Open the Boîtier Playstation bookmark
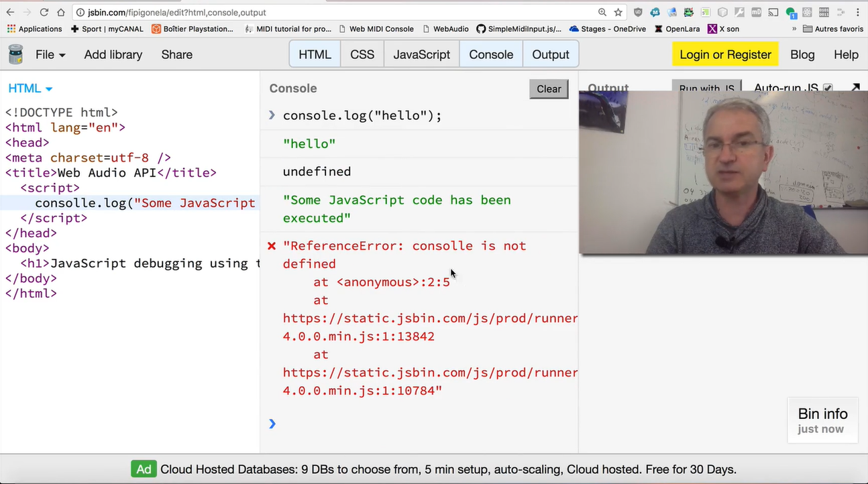This screenshot has height=484, width=868. pyautogui.click(x=193, y=29)
